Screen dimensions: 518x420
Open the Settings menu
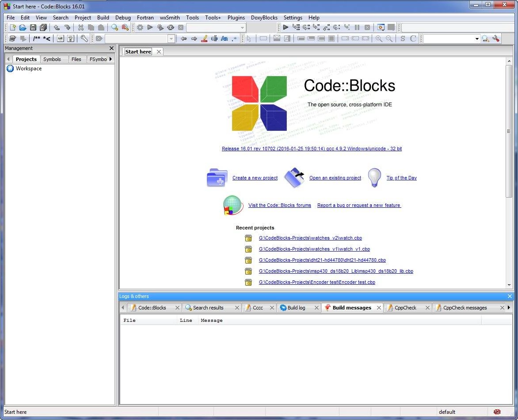point(293,18)
